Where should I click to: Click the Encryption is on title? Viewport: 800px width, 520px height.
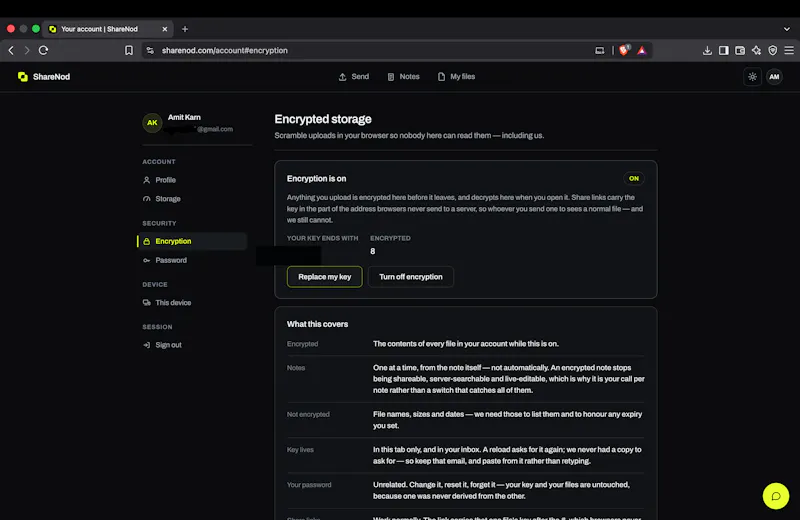pos(316,179)
